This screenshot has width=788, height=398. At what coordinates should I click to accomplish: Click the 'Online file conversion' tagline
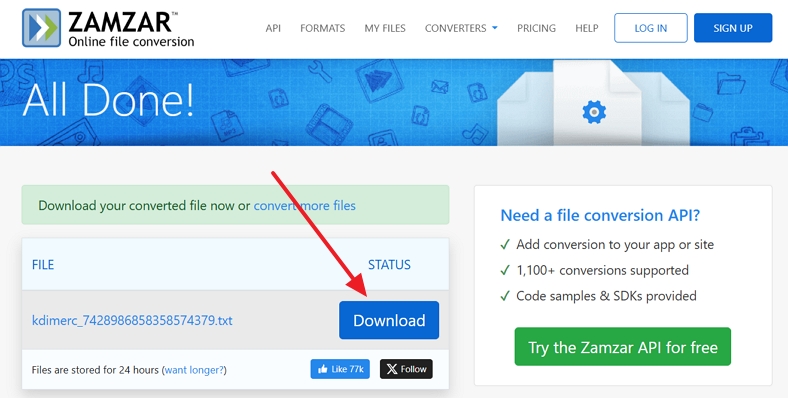[131, 42]
